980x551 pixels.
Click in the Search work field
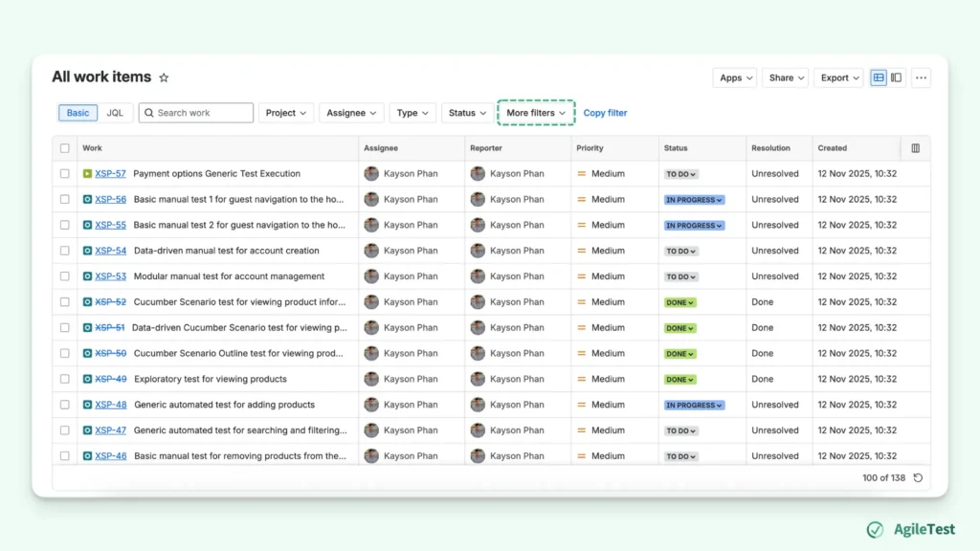(195, 113)
